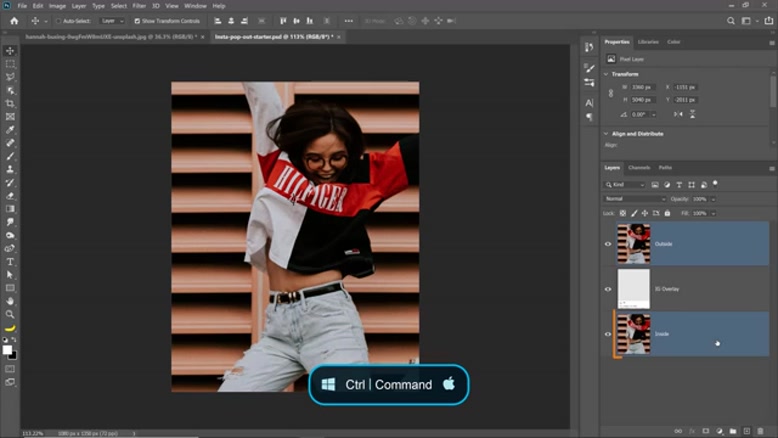This screenshot has width=778, height=438.
Task: Open the Filter menu
Action: (x=139, y=6)
